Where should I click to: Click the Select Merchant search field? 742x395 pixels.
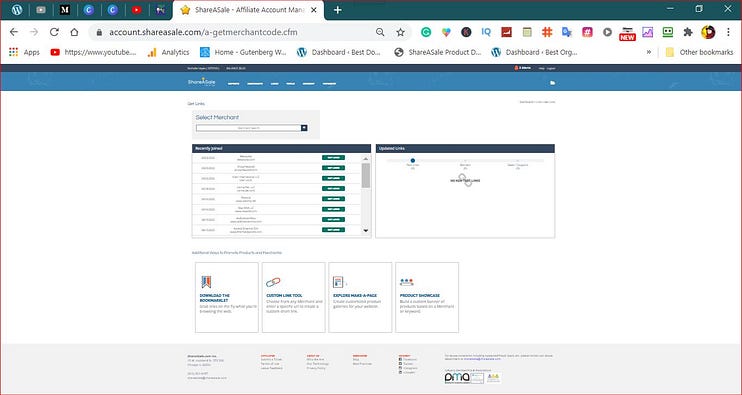click(x=248, y=128)
